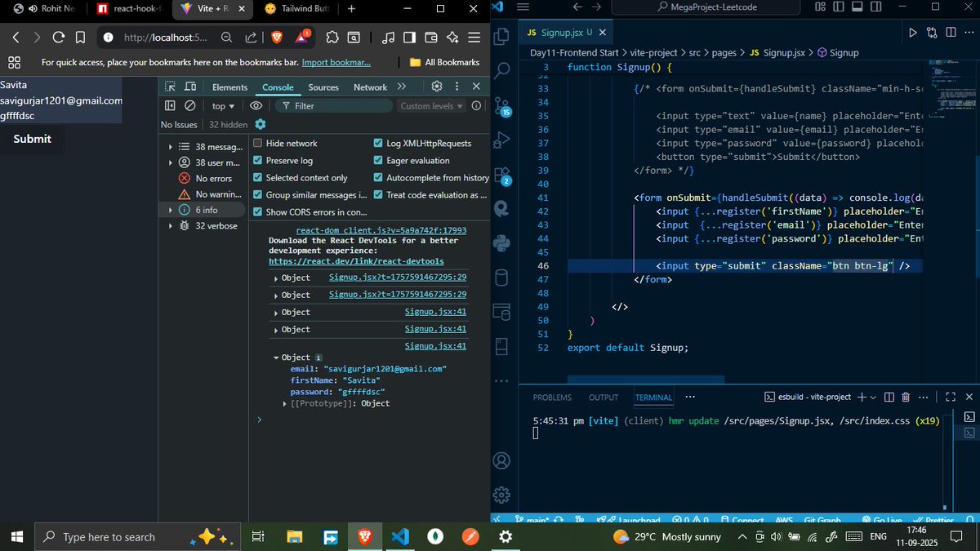This screenshot has width=980, height=551.
Task: Open DevTools settings gear
Action: click(x=436, y=86)
